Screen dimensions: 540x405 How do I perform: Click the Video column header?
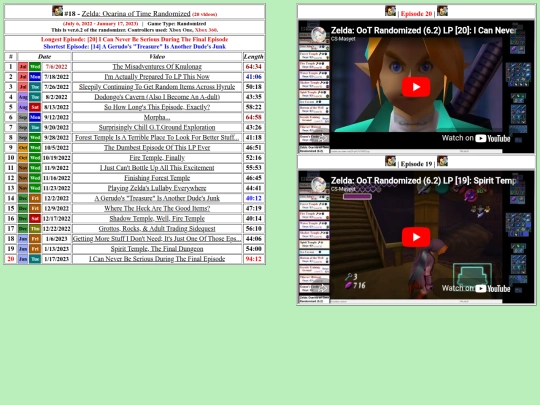pos(157,56)
